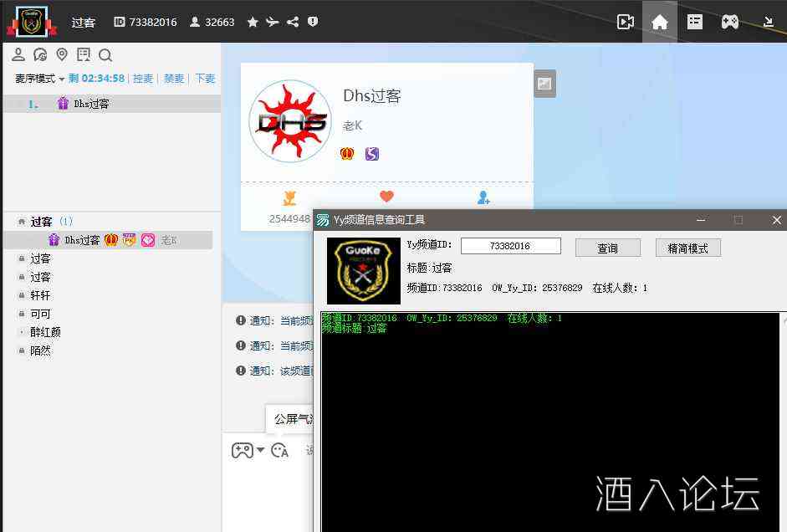
Task: Click the purple S badge on the profile card
Action: click(372, 154)
